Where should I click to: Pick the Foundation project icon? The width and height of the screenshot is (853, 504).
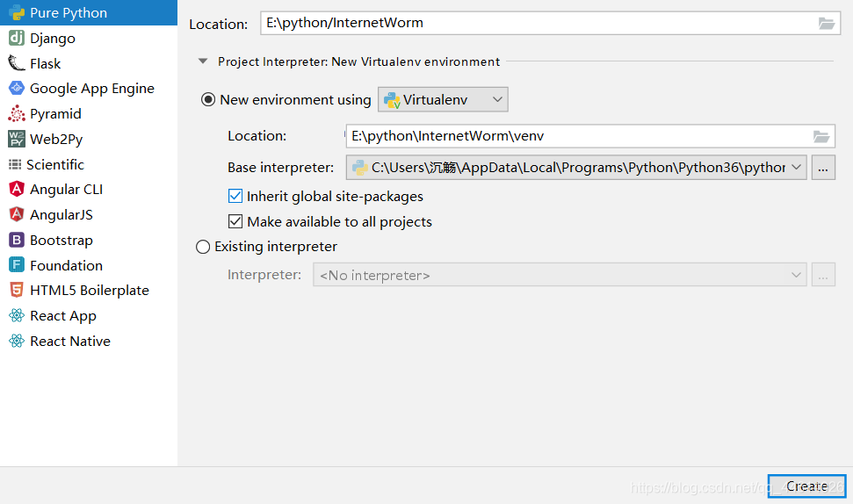pos(17,265)
